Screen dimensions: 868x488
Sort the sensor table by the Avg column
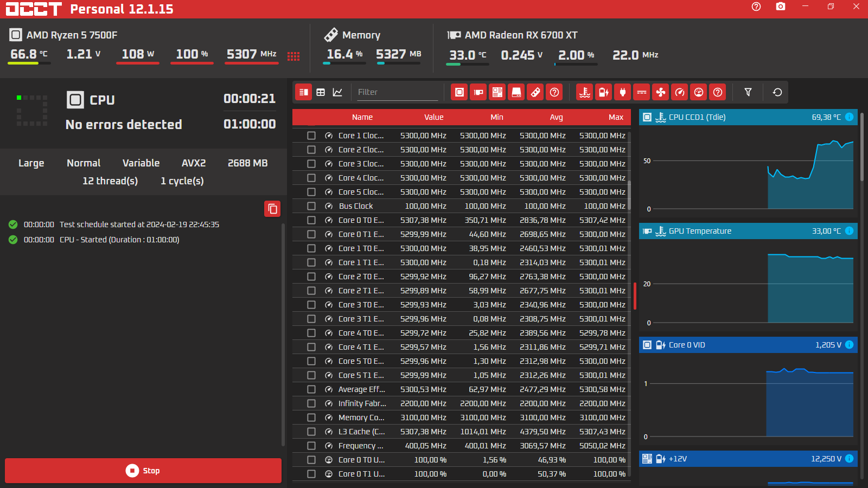coord(557,117)
